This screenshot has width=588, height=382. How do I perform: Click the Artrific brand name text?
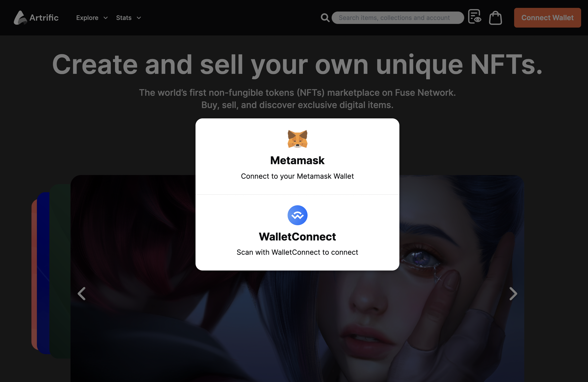[44, 18]
